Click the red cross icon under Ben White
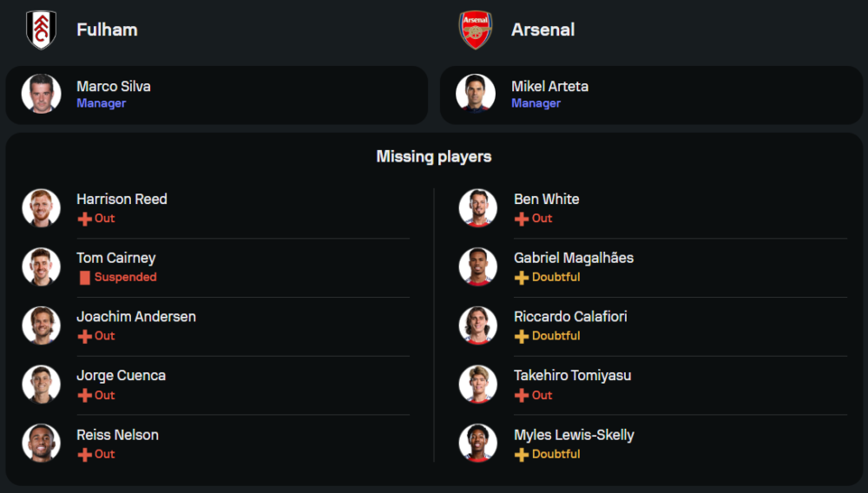The height and width of the screenshot is (493, 868). click(x=522, y=219)
